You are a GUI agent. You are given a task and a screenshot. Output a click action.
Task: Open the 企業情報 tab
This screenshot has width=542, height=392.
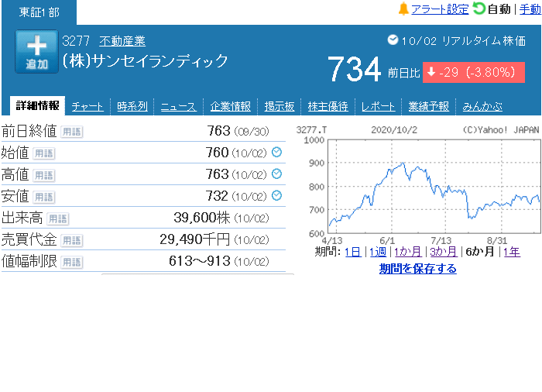click(x=230, y=106)
